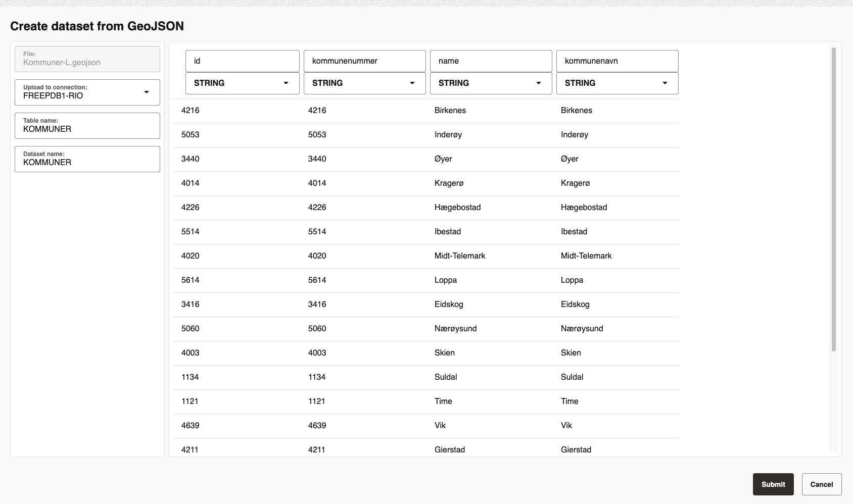The width and height of the screenshot is (853, 504).
Task: Open the Upload to connection dropdown
Action: coord(87,92)
